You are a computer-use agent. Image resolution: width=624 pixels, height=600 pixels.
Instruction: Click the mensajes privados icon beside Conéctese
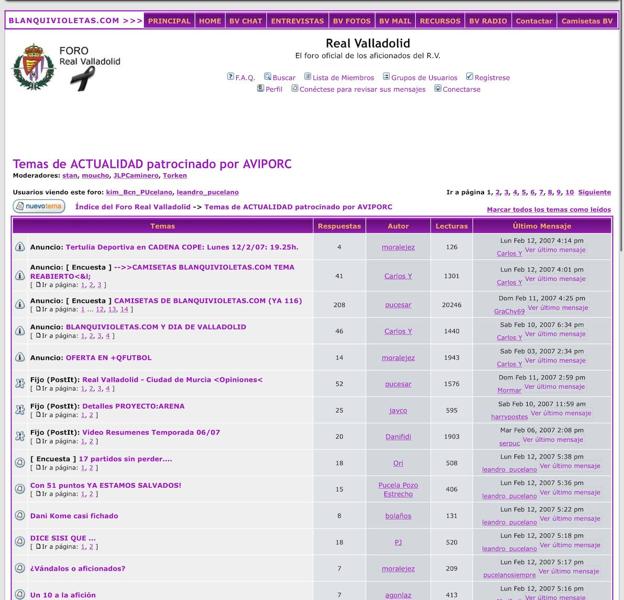tap(295, 88)
